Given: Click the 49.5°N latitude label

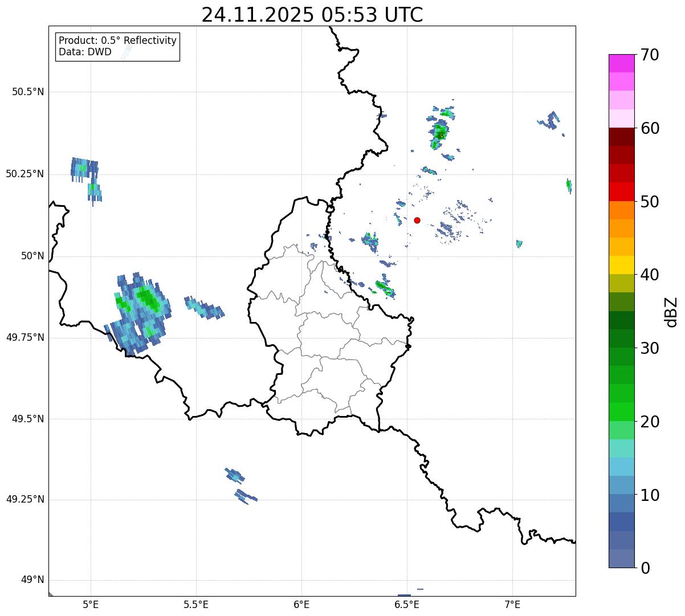Looking at the screenshot, I should pos(28,419).
